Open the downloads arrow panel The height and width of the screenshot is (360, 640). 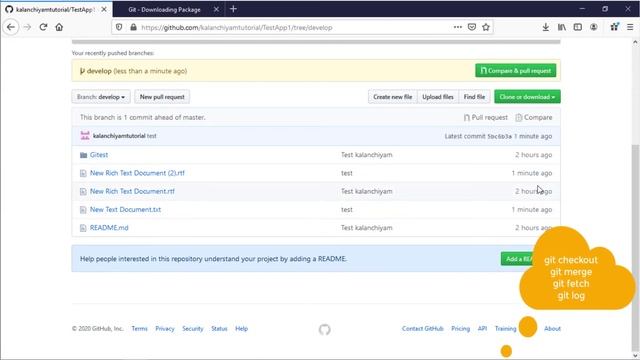coord(545,27)
